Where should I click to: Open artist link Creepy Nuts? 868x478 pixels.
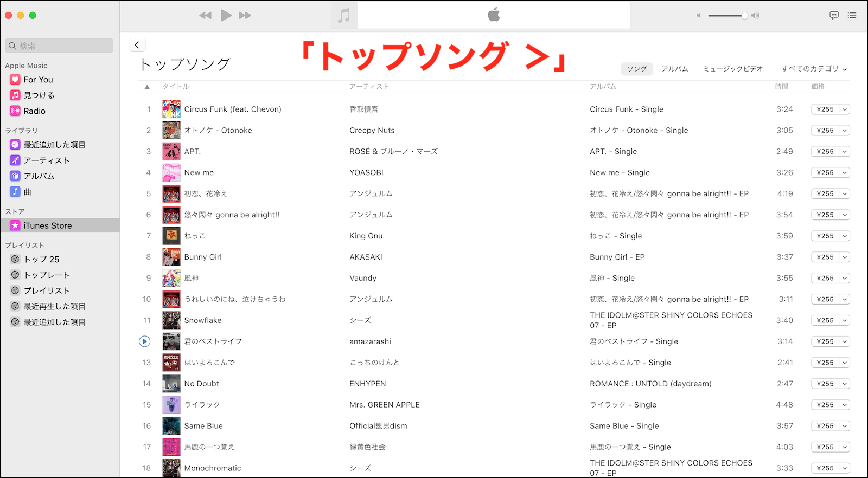pos(372,131)
